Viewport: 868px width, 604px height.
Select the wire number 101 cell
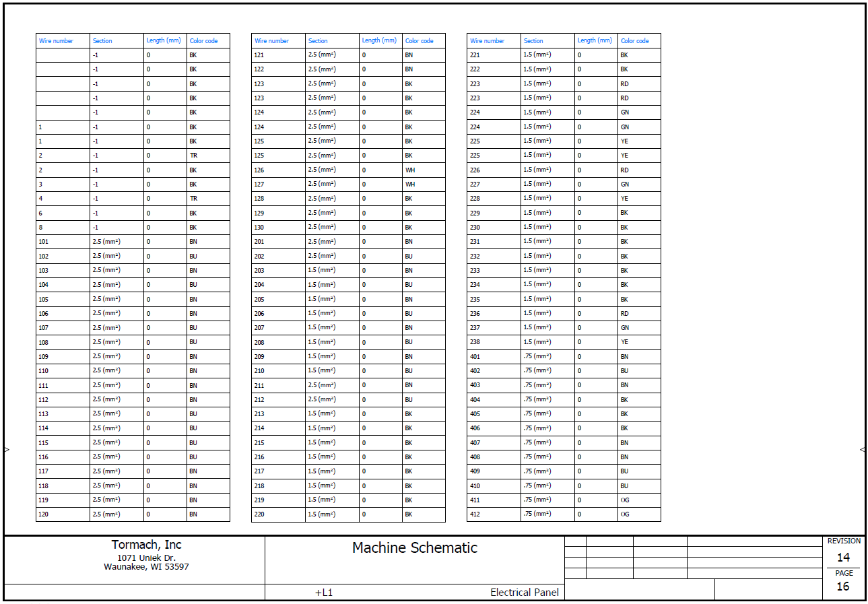click(44, 242)
